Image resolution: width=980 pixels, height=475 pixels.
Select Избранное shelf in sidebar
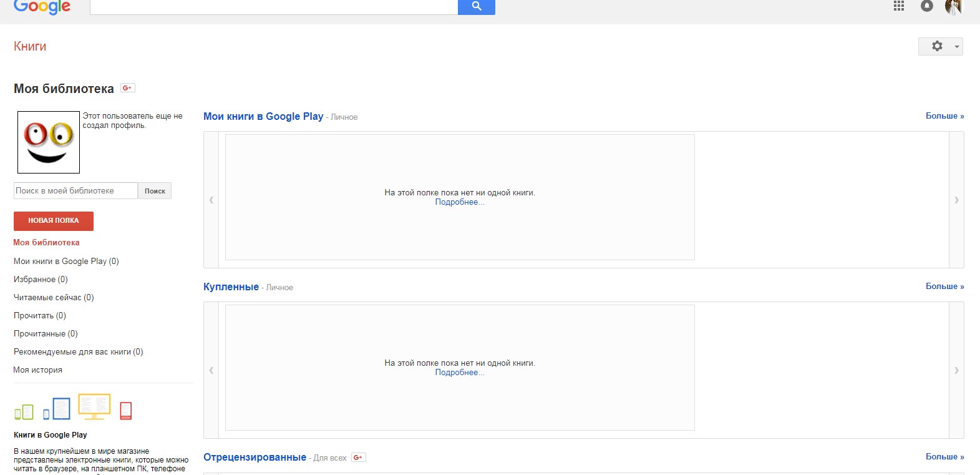(41, 280)
